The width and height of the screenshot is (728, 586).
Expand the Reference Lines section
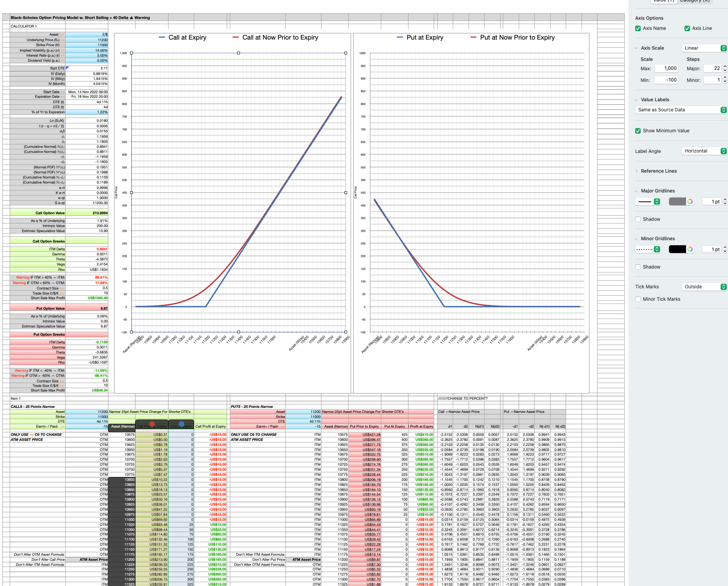point(637,171)
